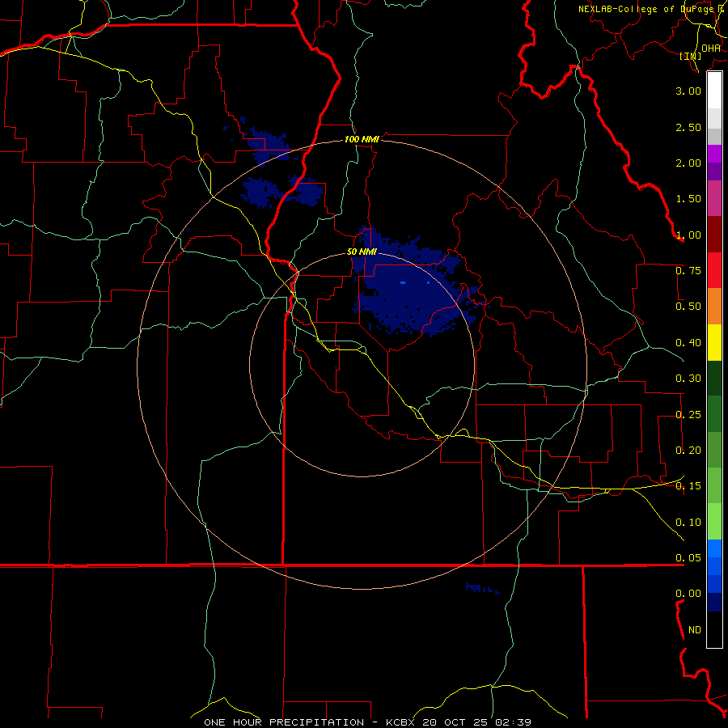Click the OHA product label
The image size is (728, 728).
711,49
